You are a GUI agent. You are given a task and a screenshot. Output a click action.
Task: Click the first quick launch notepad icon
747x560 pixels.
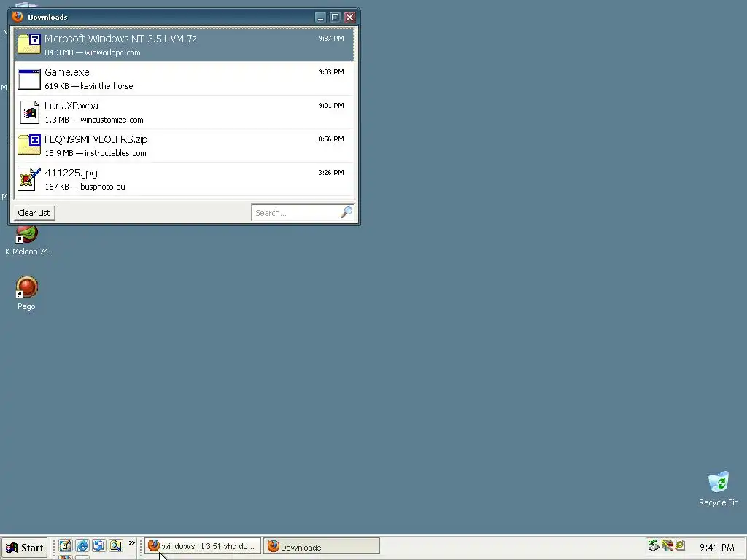point(65,545)
